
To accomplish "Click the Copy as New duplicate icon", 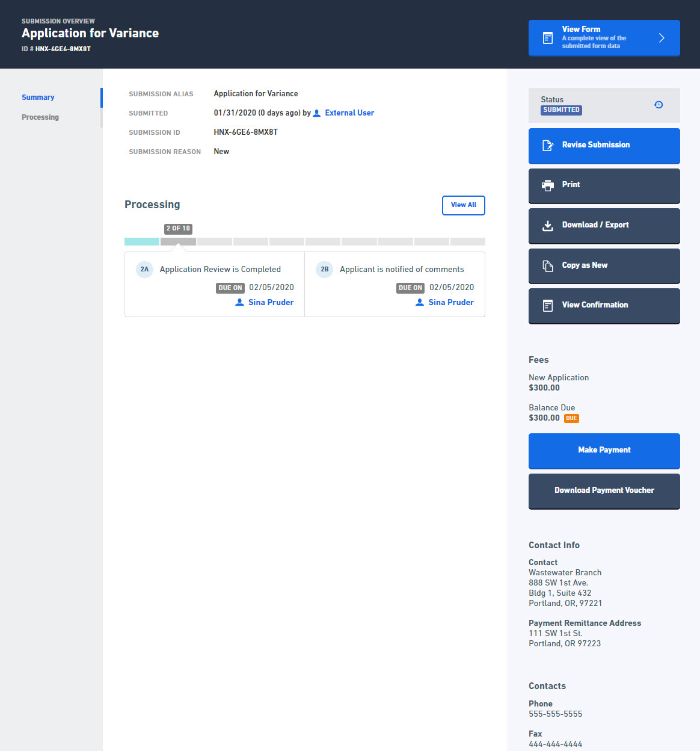I will (x=548, y=265).
